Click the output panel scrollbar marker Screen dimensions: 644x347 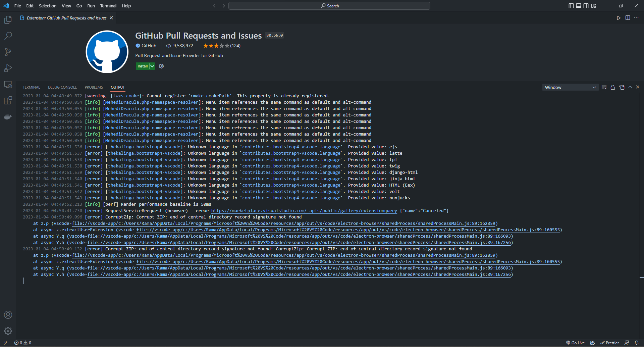click(641, 278)
